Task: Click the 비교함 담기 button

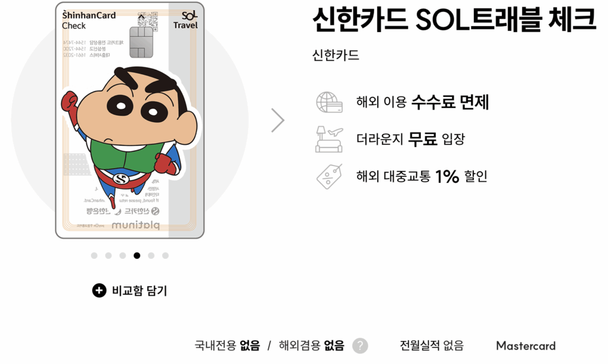Action: pyautogui.click(x=129, y=290)
